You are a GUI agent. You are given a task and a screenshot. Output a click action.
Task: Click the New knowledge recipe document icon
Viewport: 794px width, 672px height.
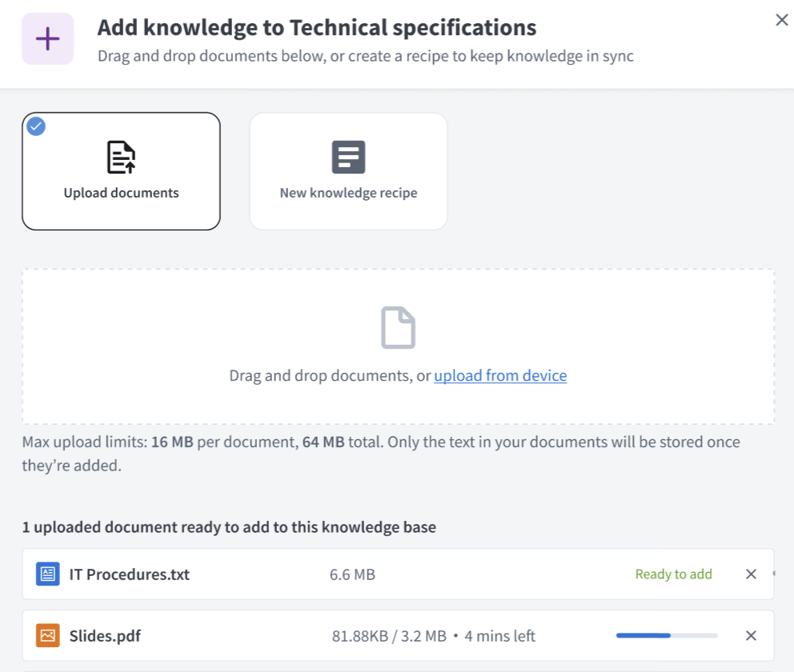(x=347, y=157)
